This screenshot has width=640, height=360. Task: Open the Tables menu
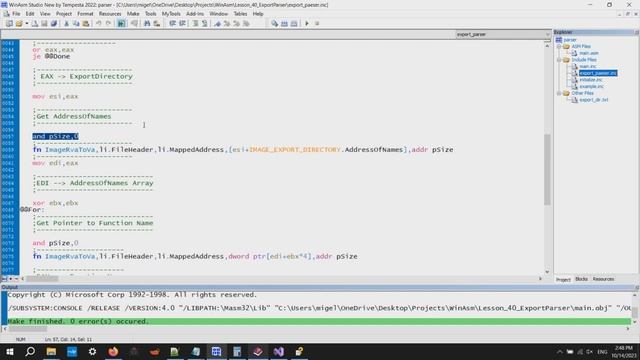[x=240, y=14]
